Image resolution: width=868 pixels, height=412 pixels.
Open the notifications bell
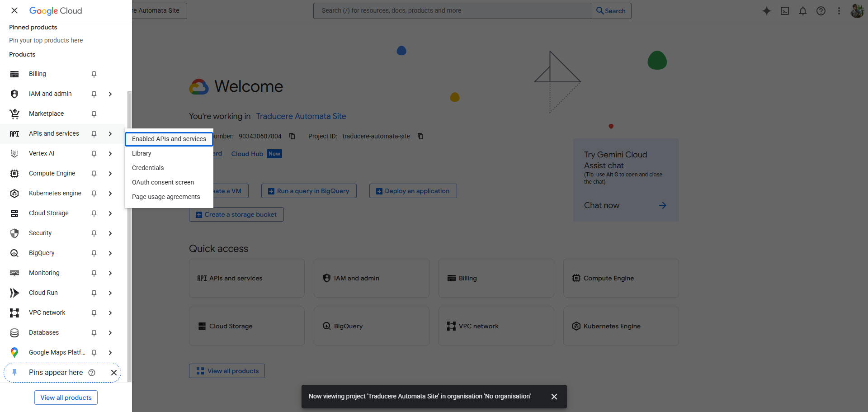pyautogui.click(x=803, y=11)
